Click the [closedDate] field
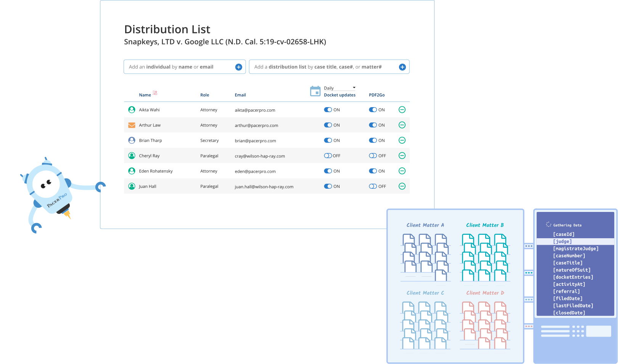The height and width of the screenshot is (364, 618). click(569, 313)
